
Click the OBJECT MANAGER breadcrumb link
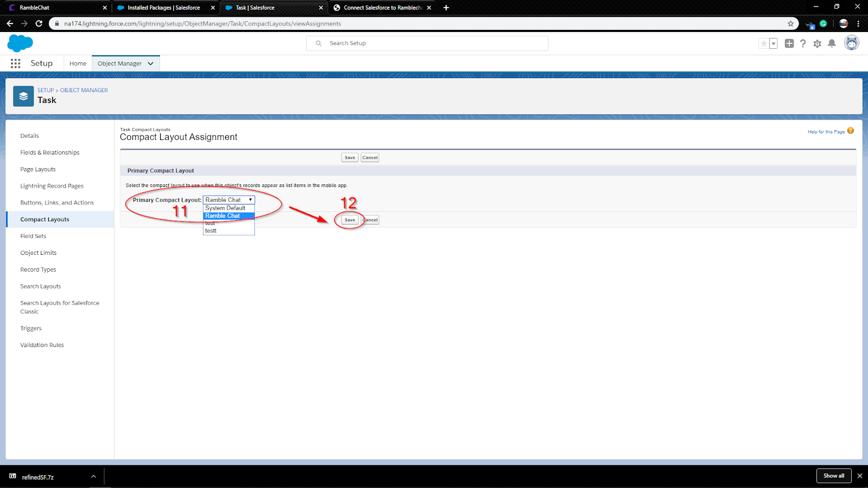tap(84, 91)
